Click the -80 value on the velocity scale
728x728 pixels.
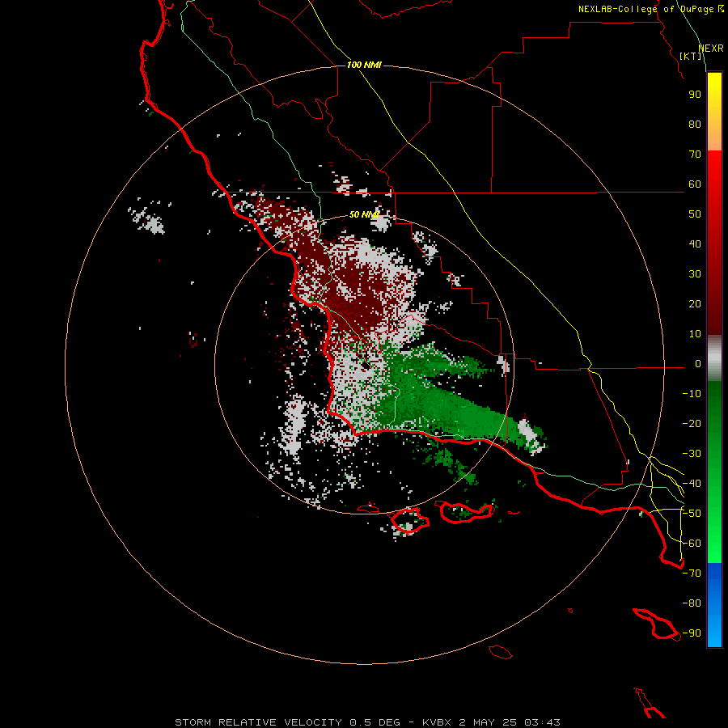tap(692, 603)
